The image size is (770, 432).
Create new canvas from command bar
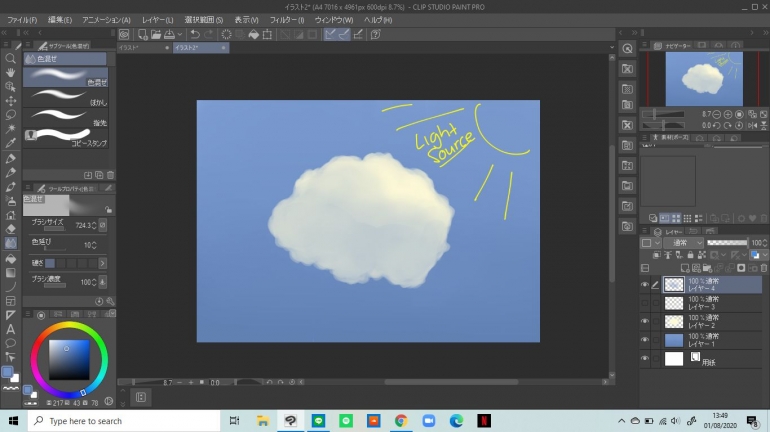click(x=142, y=34)
